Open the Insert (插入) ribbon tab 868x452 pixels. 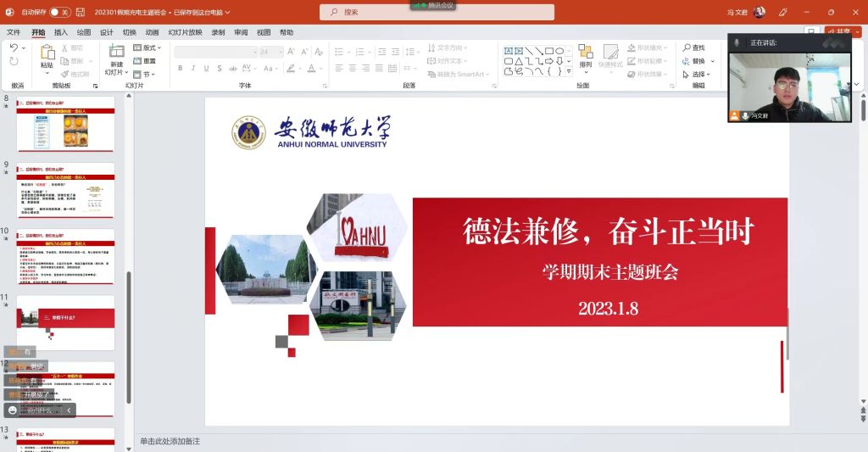click(61, 32)
